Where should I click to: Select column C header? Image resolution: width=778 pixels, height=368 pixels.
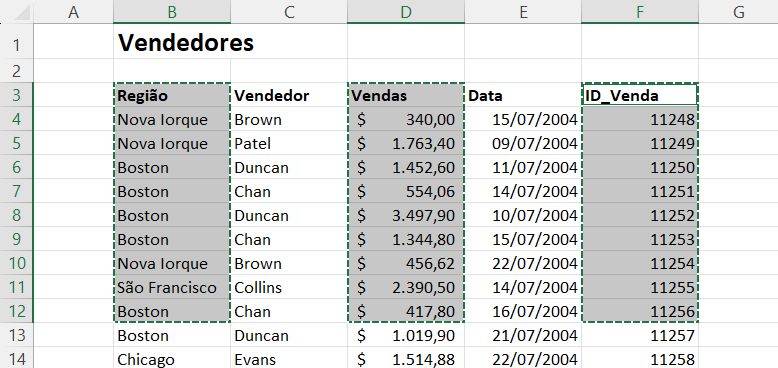click(x=289, y=12)
